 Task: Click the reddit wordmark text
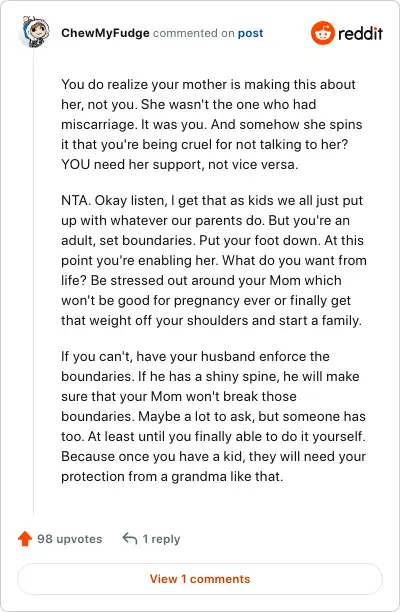(360, 33)
